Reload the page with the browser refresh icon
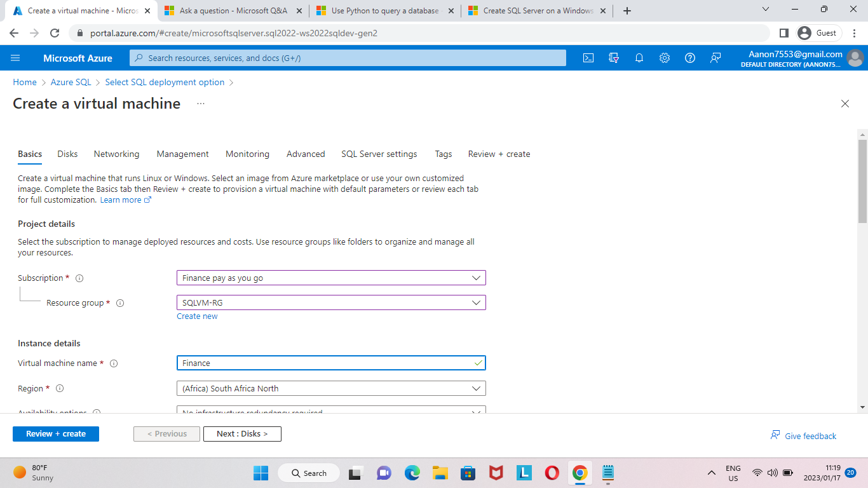This screenshot has width=868, height=488. click(55, 33)
